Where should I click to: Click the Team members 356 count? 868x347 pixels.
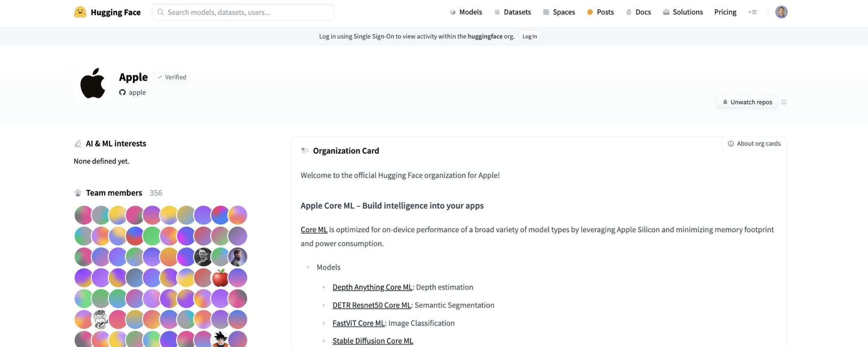tap(156, 193)
